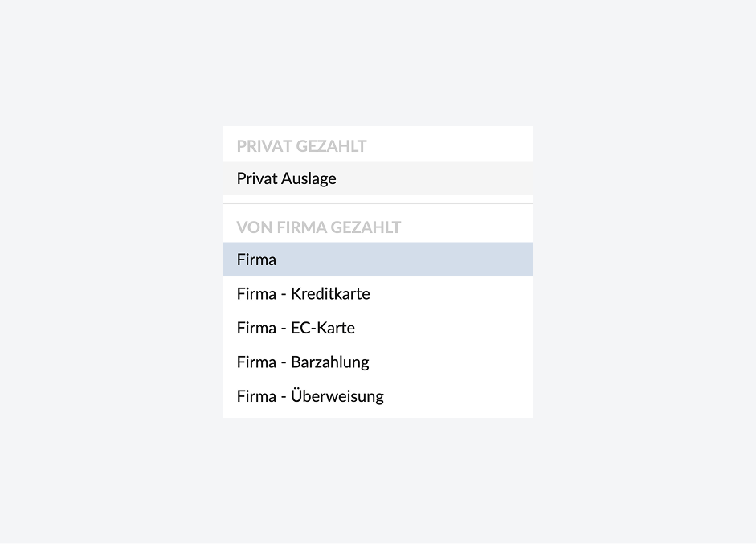The image size is (756, 544).
Task: Click the word Barzahlung in the list
Action: pos(329,362)
